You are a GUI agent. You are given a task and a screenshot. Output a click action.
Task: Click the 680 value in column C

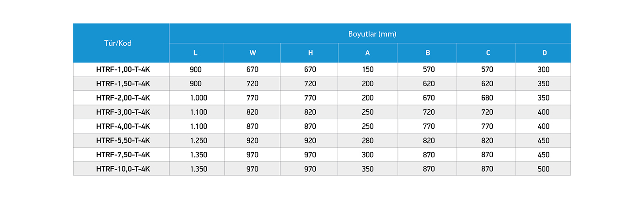pos(487,98)
